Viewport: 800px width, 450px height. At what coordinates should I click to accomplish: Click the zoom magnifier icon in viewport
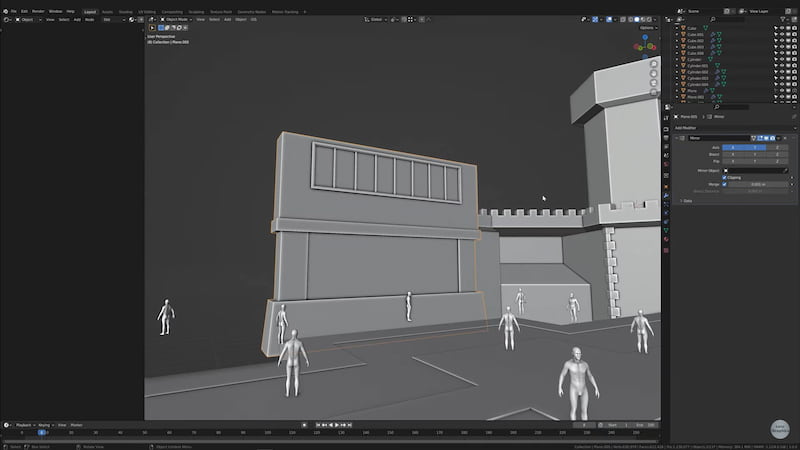pos(654,64)
